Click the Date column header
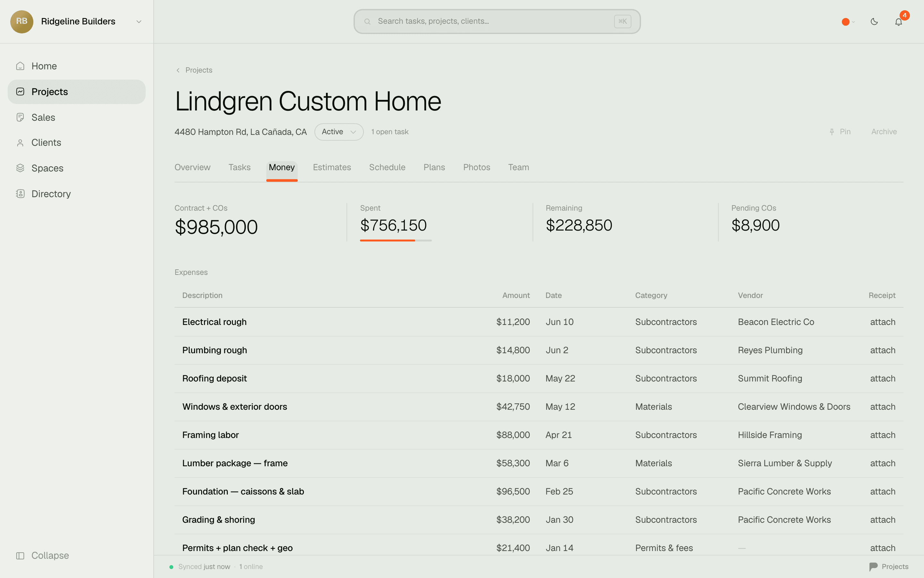 tap(553, 295)
